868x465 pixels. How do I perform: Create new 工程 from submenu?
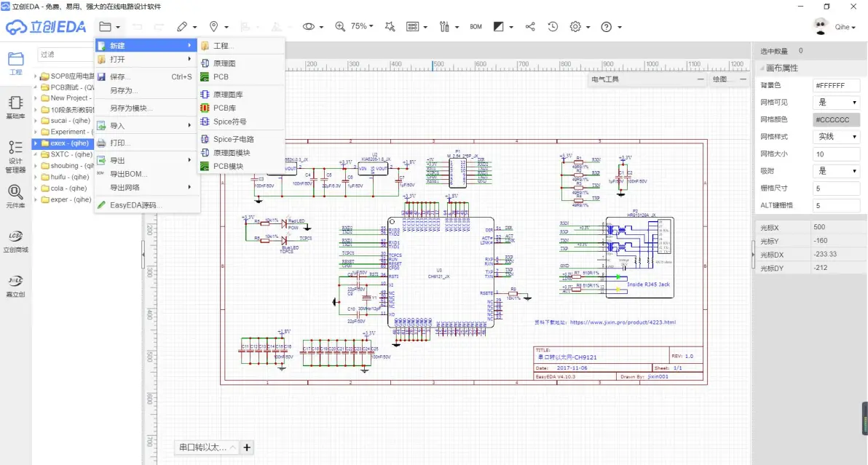[x=241, y=46]
